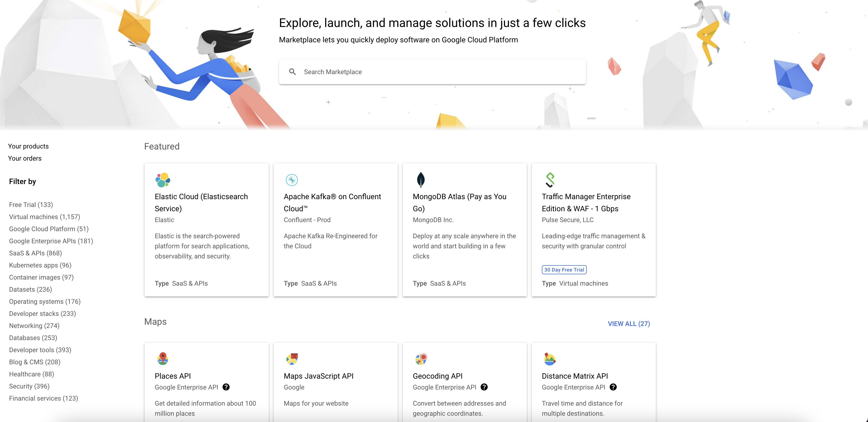
Task: Click the Elastic Cloud colorful logo icon
Action: [163, 180]
